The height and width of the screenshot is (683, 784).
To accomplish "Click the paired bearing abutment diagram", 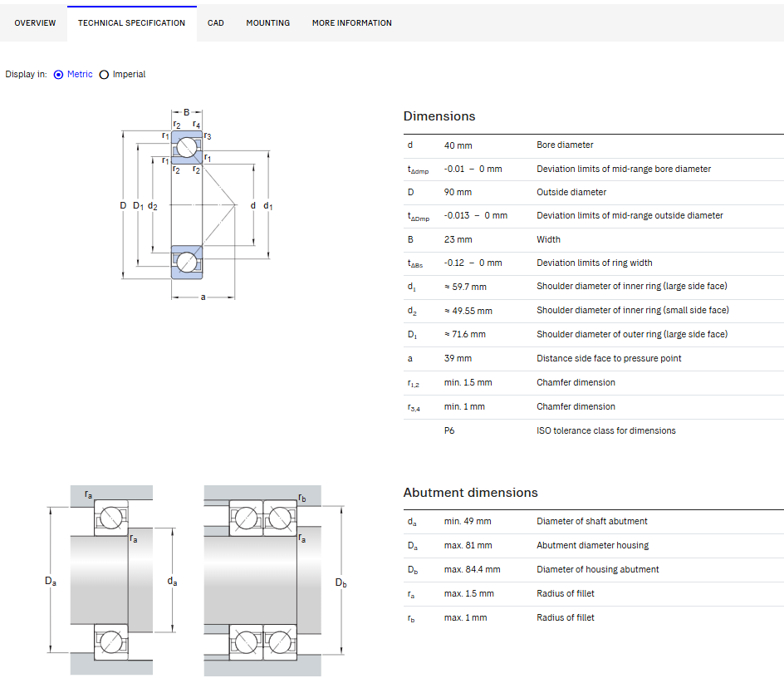I will point(274,580).
